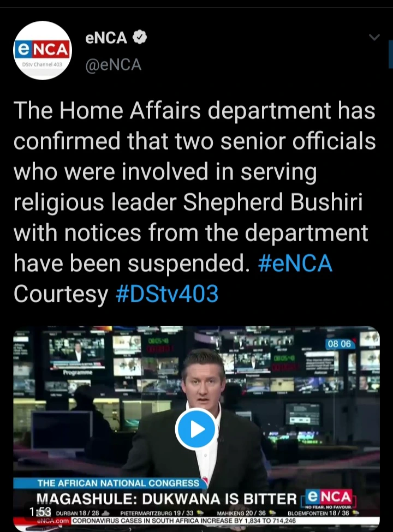Screen dimensions: 393x532
Task: Click the Pietermaritzburg 19/33 weather icon
Action: pos(200,513)
